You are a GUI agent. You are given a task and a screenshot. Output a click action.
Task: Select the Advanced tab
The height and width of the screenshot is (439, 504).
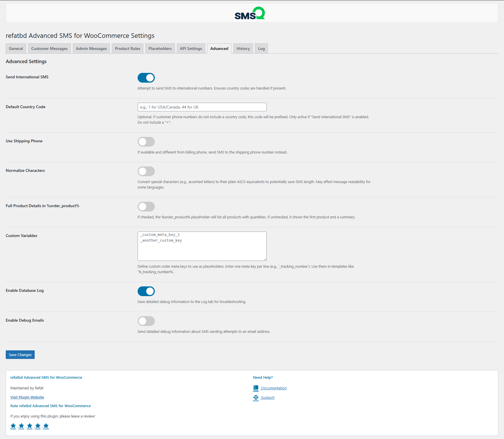coord(219,48)
